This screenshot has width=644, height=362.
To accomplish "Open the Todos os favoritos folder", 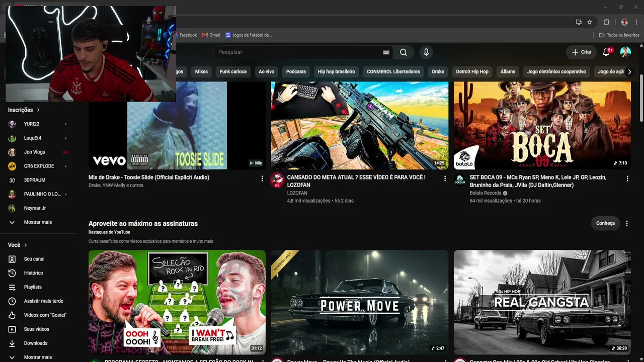I will tap(619, 35).
